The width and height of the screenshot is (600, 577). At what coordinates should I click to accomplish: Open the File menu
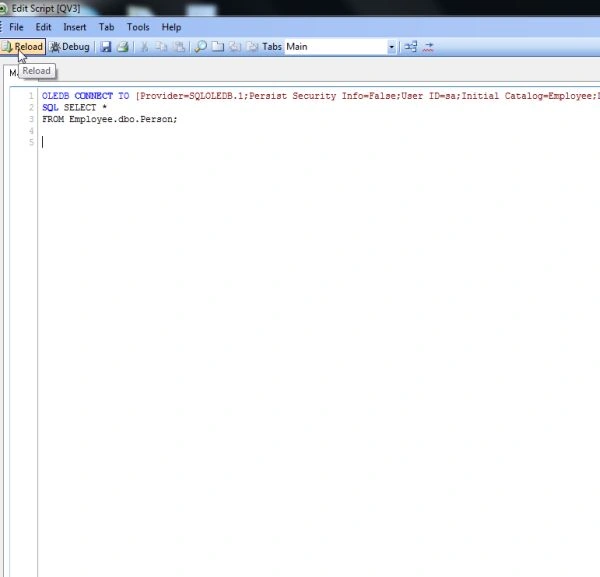click(x=16, y=27)
